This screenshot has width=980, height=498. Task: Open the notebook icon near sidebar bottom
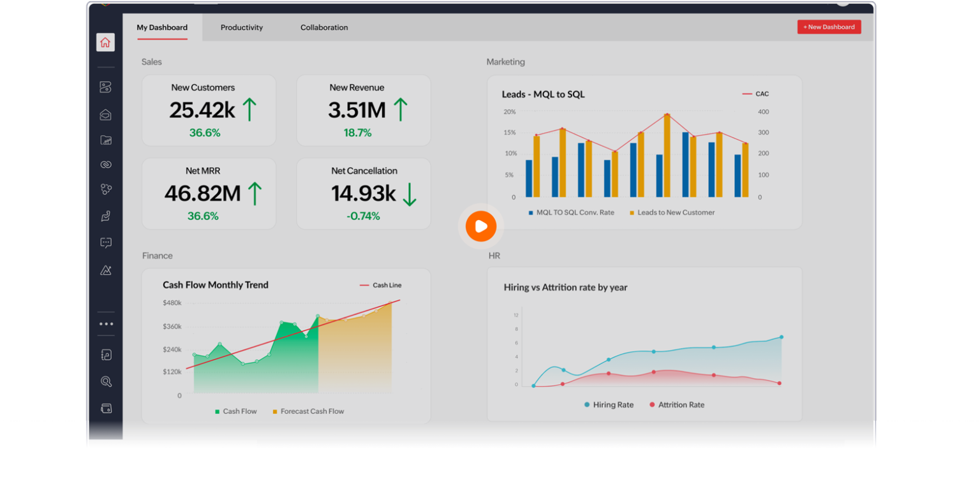coord(105,354)
